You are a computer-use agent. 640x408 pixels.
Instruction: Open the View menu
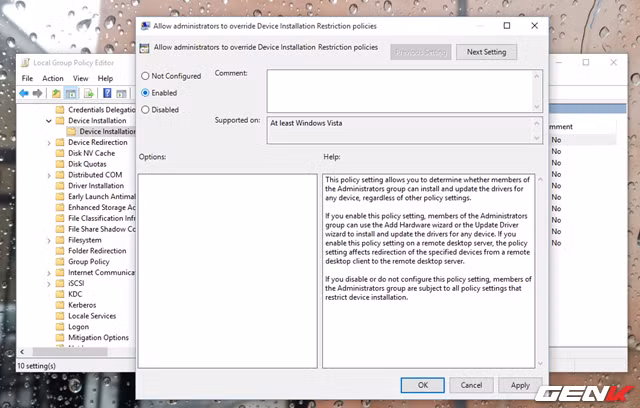click(x=80, y=78)
